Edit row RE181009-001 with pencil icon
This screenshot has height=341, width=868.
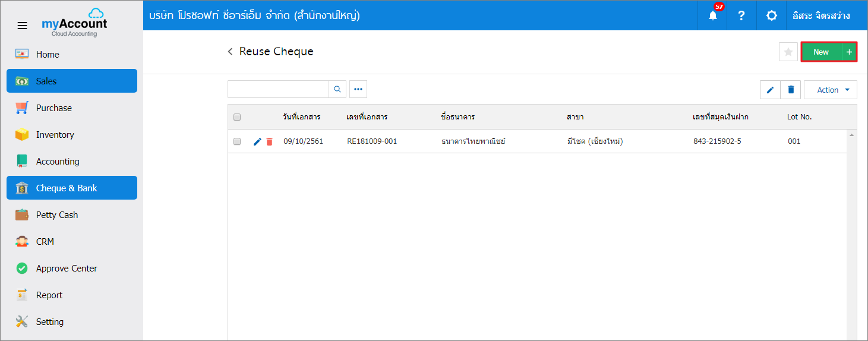pyautogui.click(x=257, y=141)
